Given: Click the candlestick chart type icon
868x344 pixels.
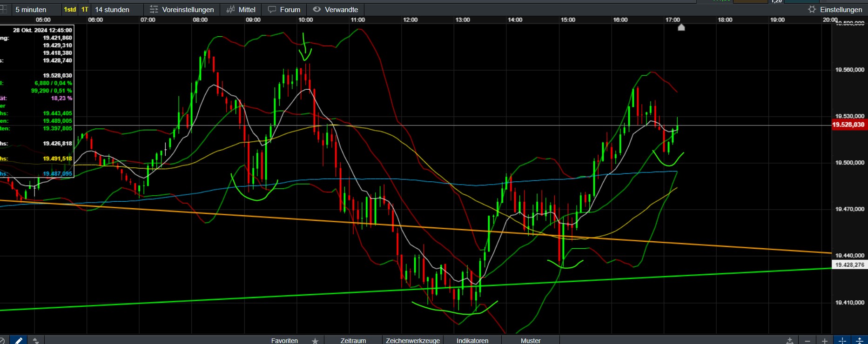Looking at the screenshot, I should click(x=230, y=9).
